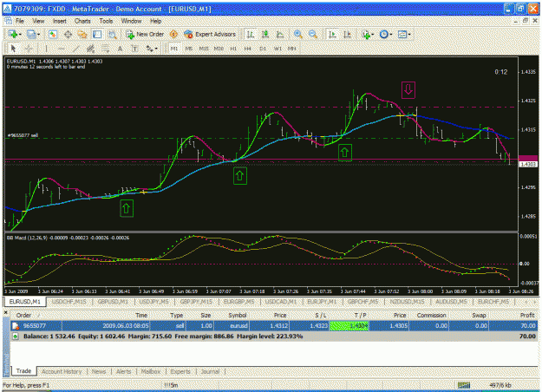Click the green T/P cell
542x392 pixels.
[349, 325]
